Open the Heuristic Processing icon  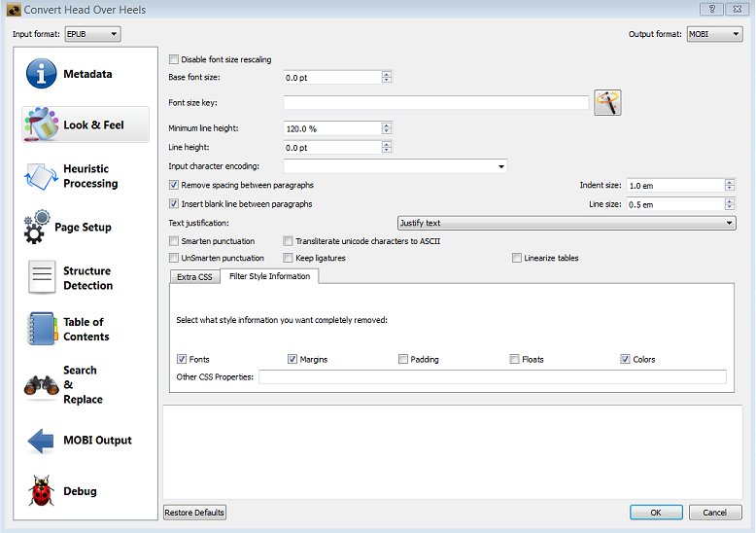click(41, 176)
